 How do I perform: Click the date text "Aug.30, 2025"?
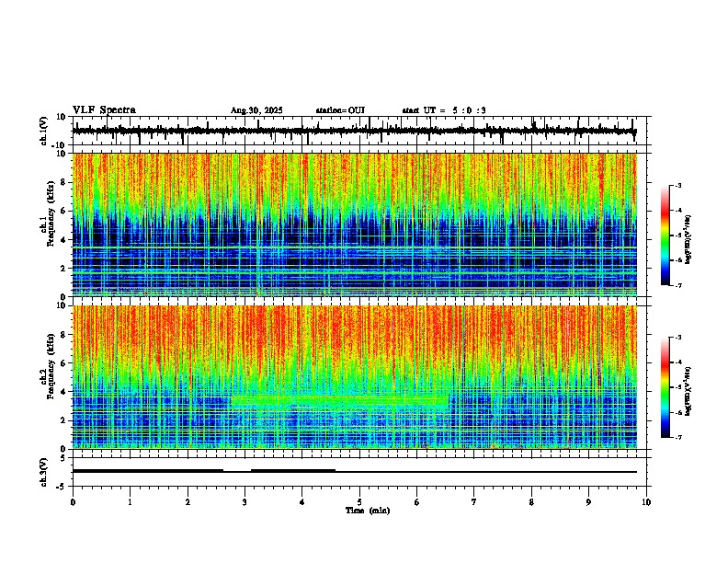(x=256, y=110)
